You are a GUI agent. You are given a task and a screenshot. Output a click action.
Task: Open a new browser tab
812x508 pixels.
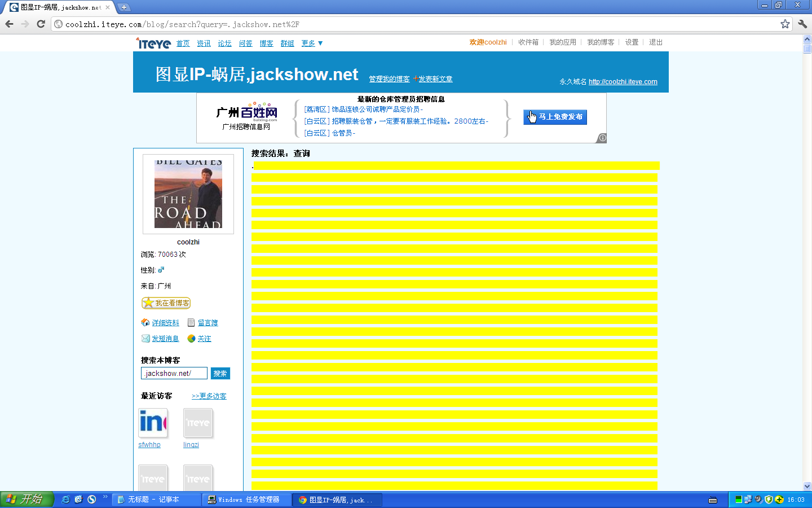coord(124,7)
